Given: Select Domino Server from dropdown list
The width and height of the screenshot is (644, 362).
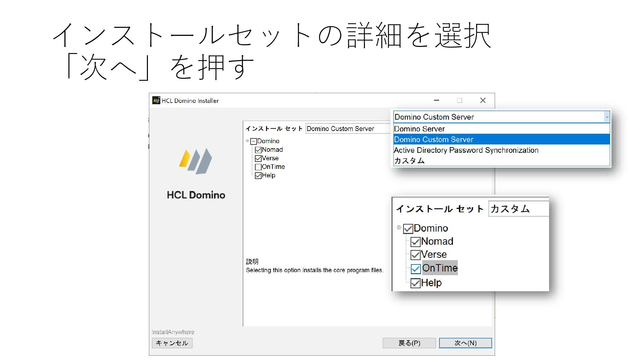Looking at the screenshot, I should 419,129.
